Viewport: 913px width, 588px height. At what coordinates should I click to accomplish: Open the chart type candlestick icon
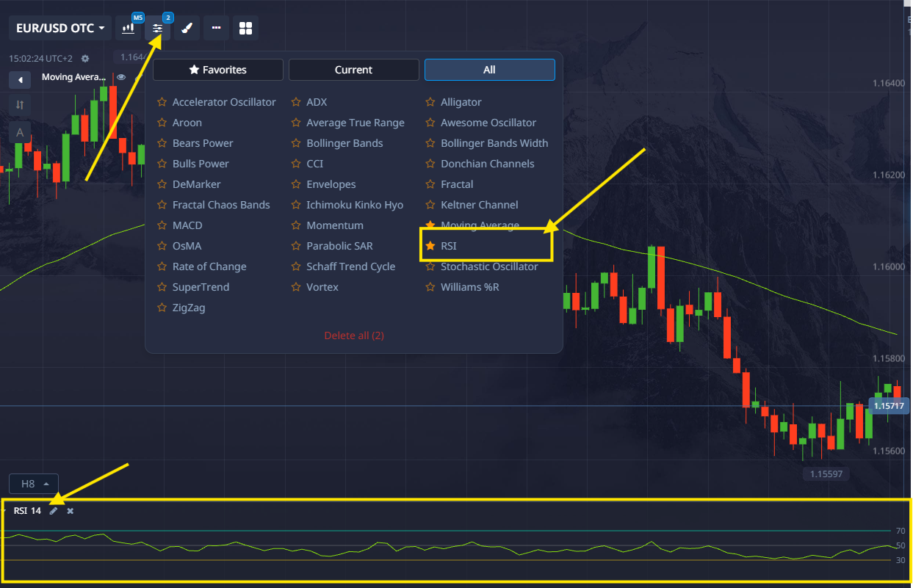pos(129,29)
